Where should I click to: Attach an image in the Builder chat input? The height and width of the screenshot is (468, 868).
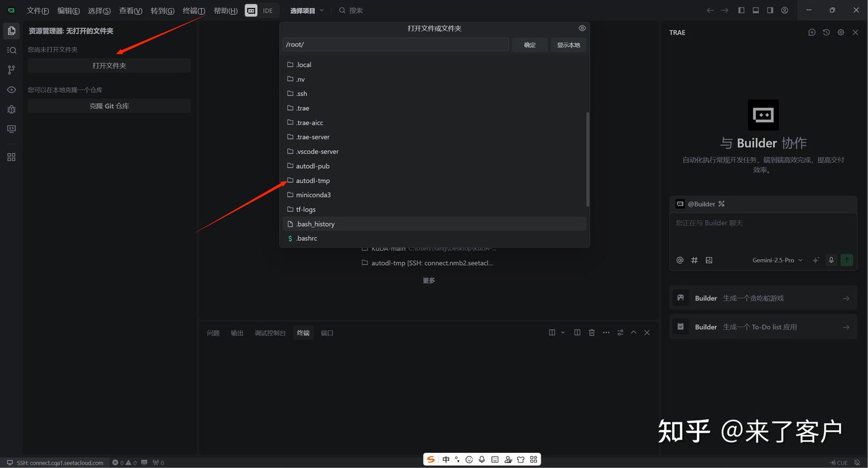tap(709, 260)
